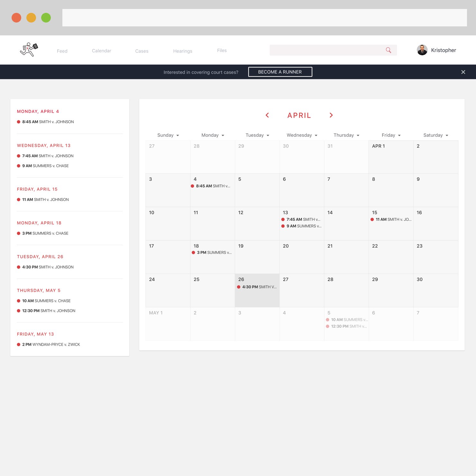The image size is (476, 476).
Task: Dismiss the runner banner with X
Action: [x=463, y=72]
